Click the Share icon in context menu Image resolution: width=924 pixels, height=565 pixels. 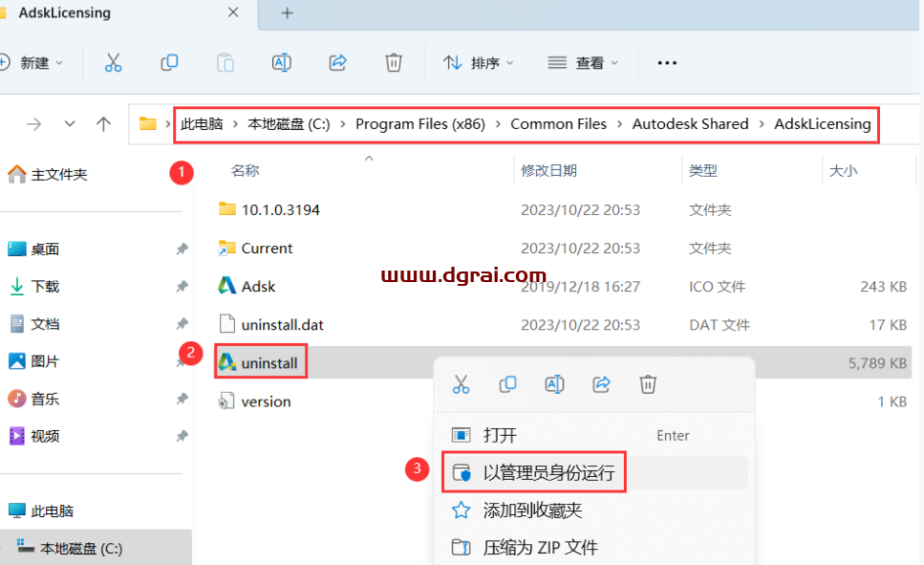pyautogui.click(x=601, y=384)
